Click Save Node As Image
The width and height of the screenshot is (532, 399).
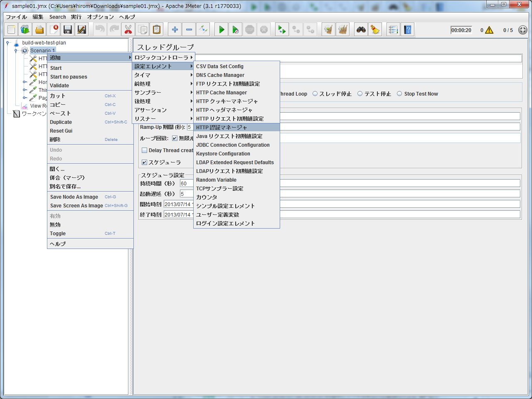90,197
